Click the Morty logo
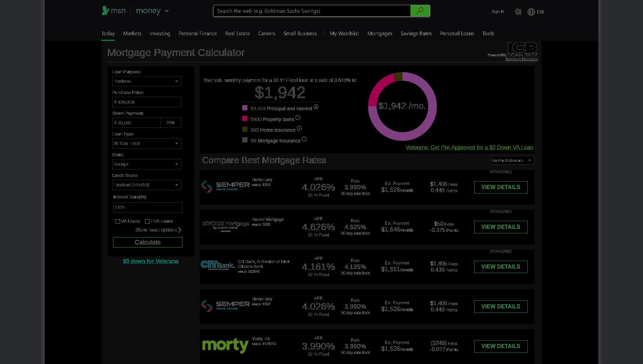This screenshot has height=364, width=643. 225,345
